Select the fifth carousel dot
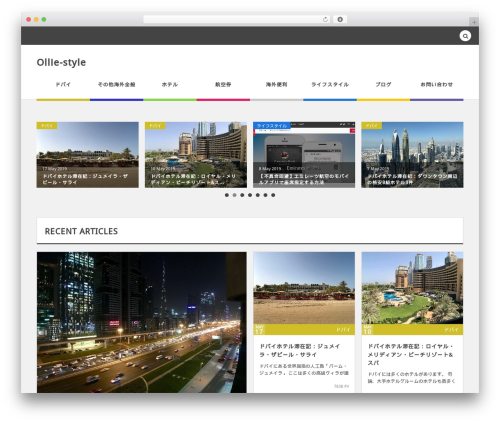This screenshot has height=423, width=500. tap(258, 195)
